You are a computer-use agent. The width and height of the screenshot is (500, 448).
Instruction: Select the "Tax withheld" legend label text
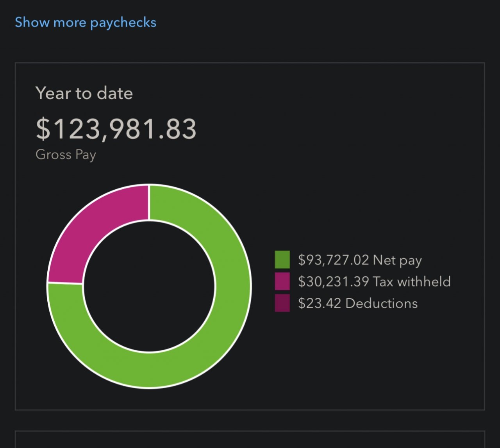[412, 281]
